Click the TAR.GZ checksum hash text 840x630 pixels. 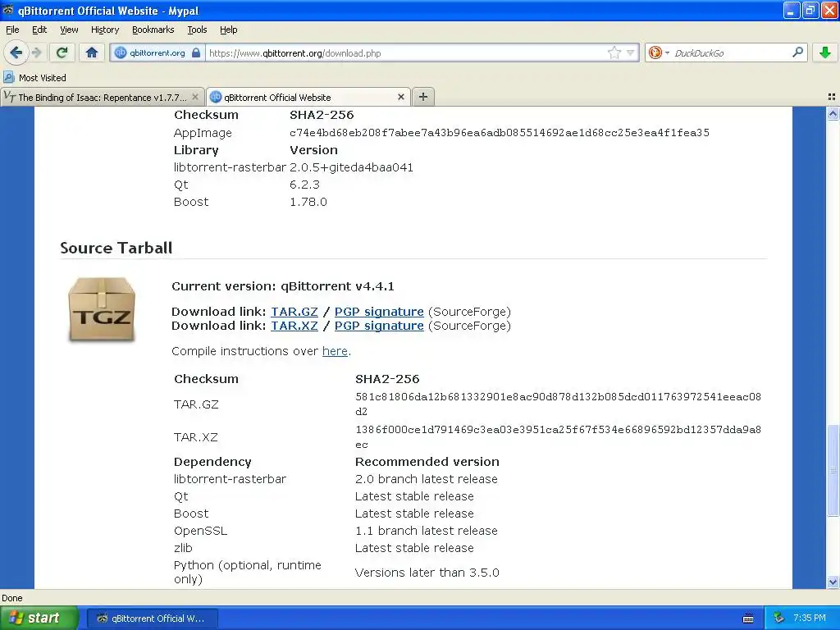click(x=558, y=404)
